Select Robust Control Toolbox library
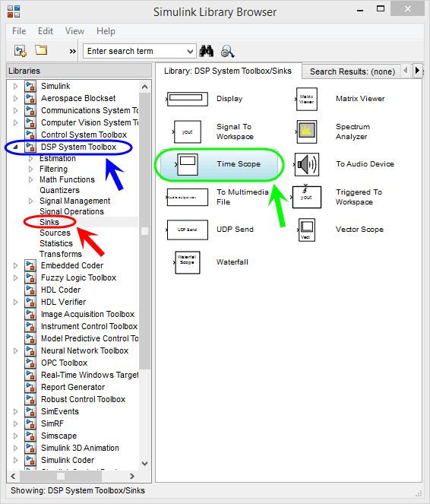Screen dimensions: 430x504 coord(83,400)
